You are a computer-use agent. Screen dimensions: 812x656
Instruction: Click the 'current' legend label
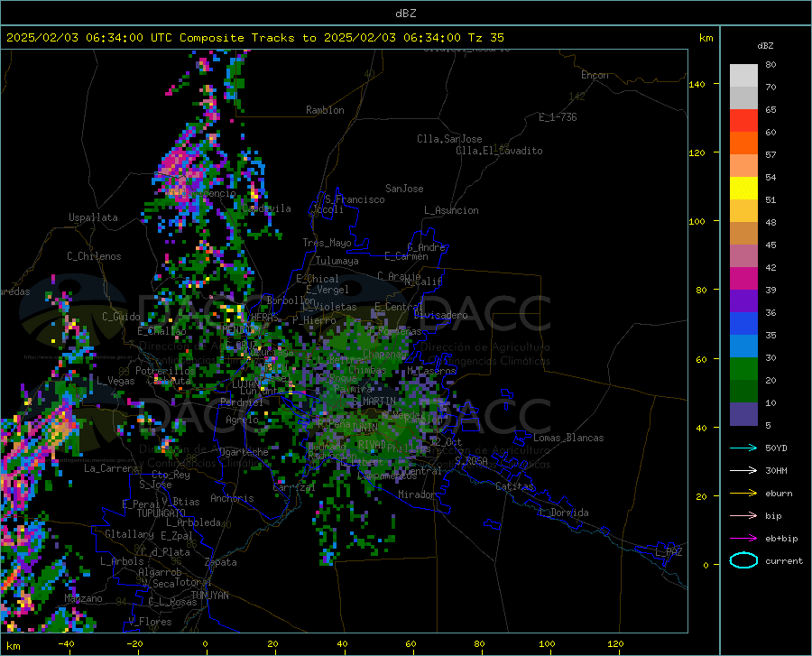pos(784,560)
